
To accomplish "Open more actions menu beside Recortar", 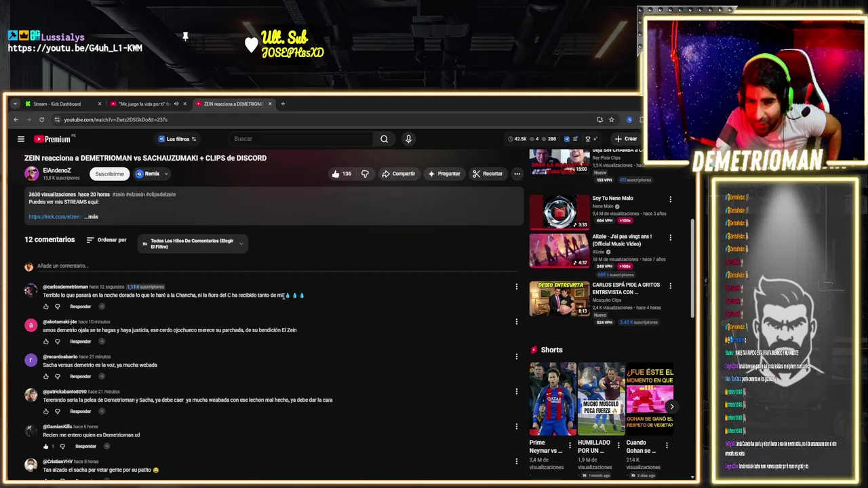I will click(x=517, y=174).
